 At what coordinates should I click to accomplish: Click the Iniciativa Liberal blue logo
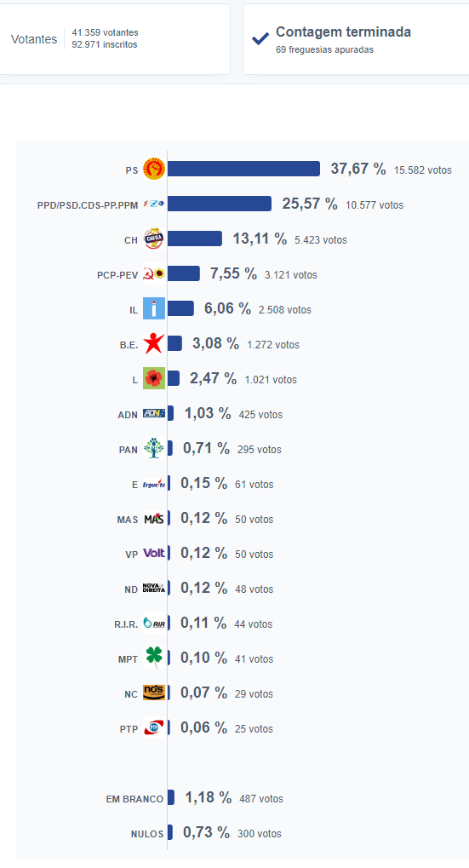154,308
